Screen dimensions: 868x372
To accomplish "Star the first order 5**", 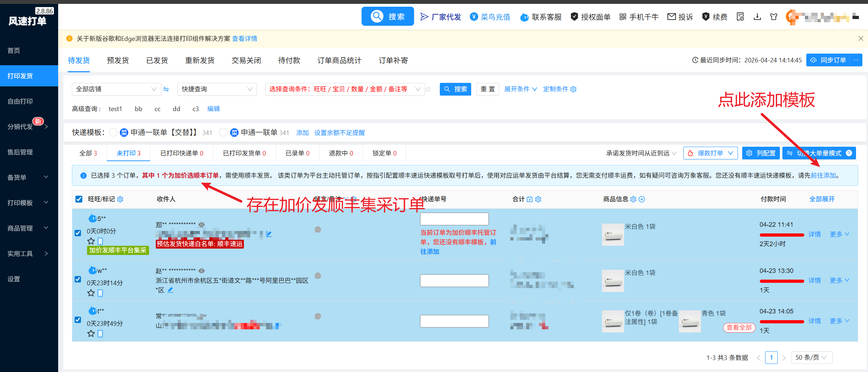I will 91,241.
